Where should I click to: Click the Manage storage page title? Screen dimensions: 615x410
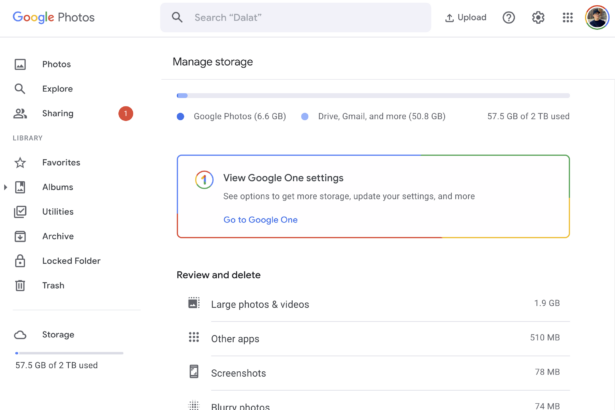tap(213, 62)
